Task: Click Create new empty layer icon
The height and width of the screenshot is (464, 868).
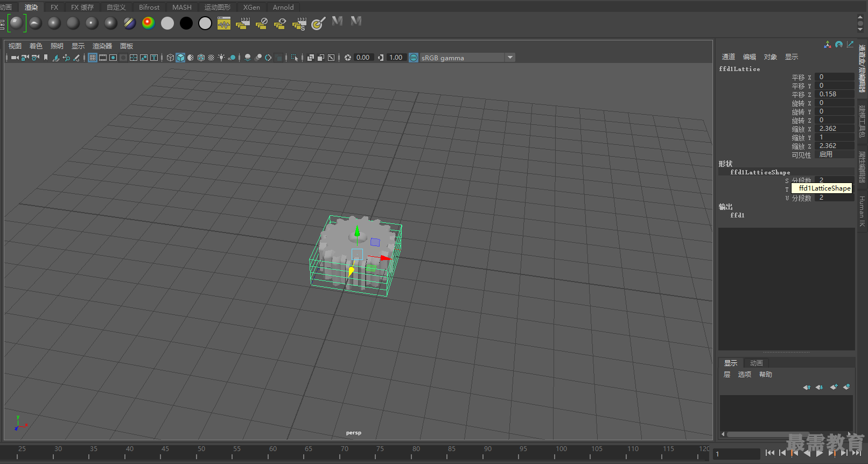Action: click(x=834, y=387)
